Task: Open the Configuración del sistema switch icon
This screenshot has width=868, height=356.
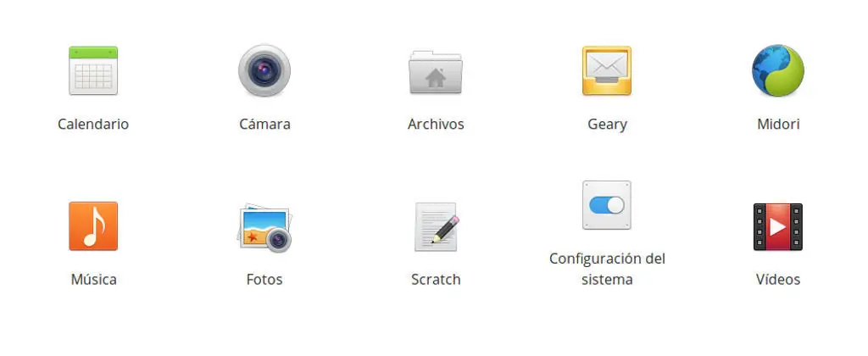Action: coord(607,205)
